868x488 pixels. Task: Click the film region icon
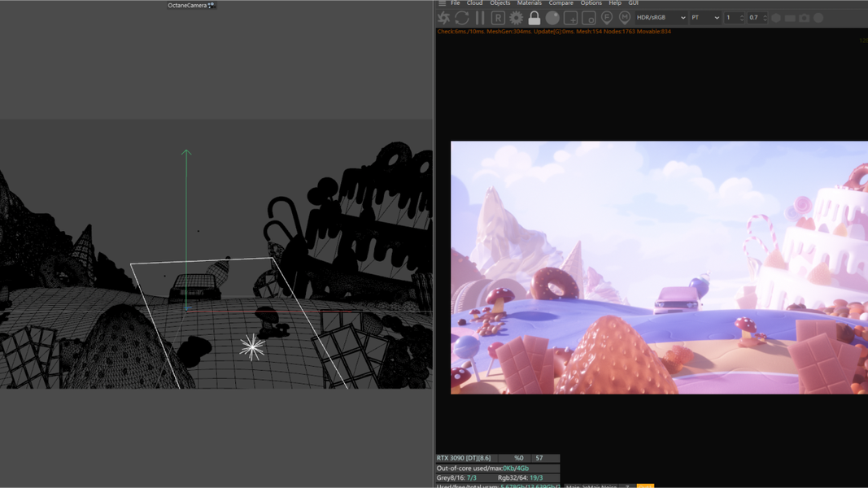588,18
